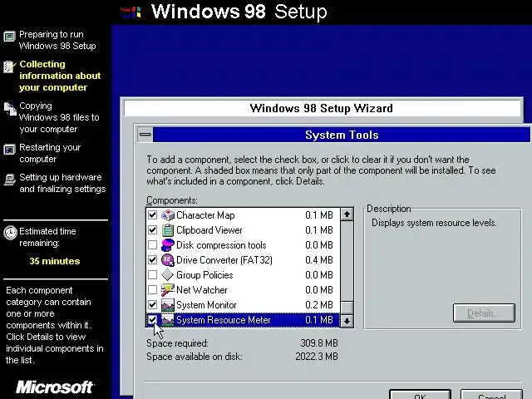Click the Copying Windows 98 files step icon

pos(10,109)
